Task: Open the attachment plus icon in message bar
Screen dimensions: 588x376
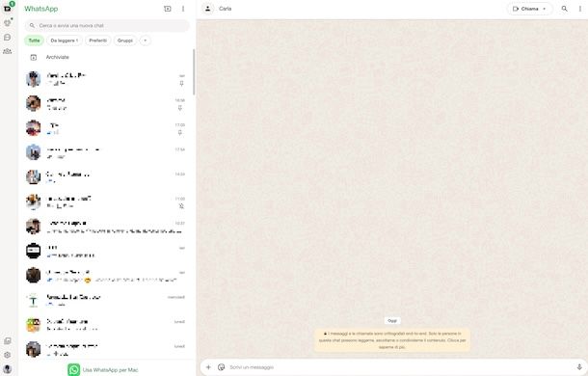Action: [x=208, y=367]
